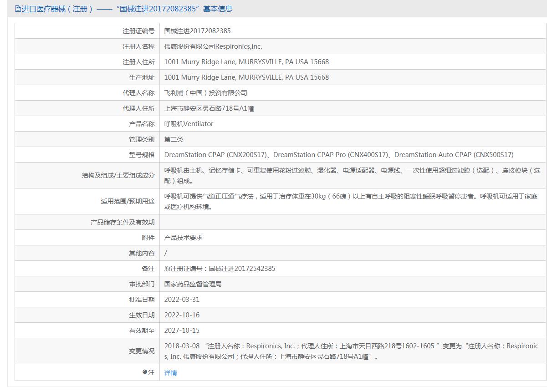
Task: Click the 注册人住所 address value
Action: coord(246,62)
